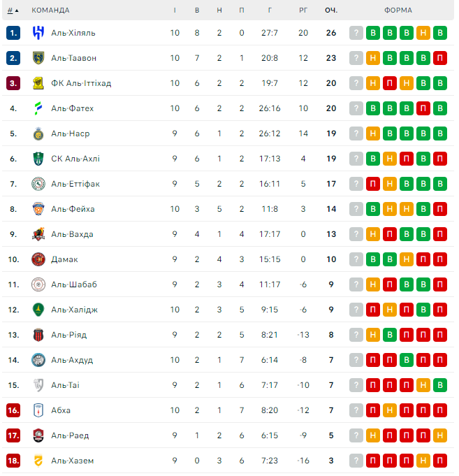Click Аль-Таавон's last red П form badge

440,58
